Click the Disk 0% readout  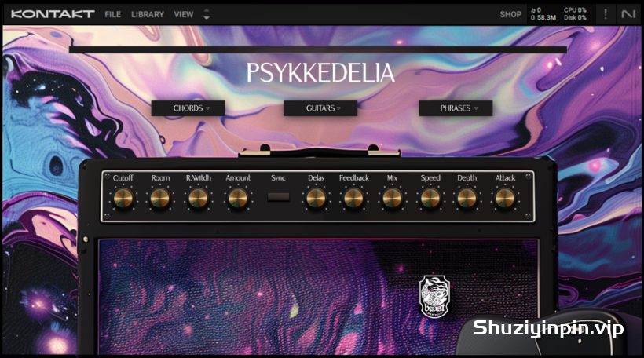pyautogui.click(x=575, y=17)
